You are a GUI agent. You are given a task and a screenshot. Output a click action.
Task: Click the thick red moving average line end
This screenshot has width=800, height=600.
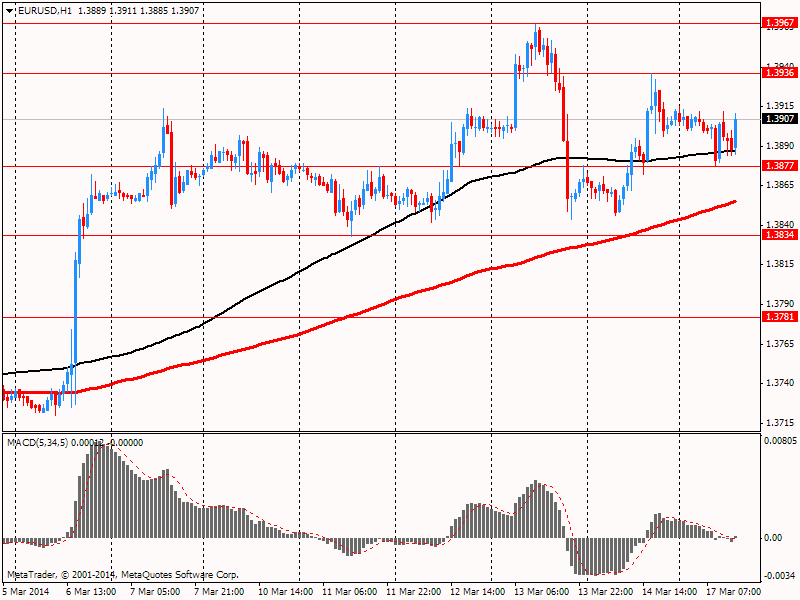(734, 202)
